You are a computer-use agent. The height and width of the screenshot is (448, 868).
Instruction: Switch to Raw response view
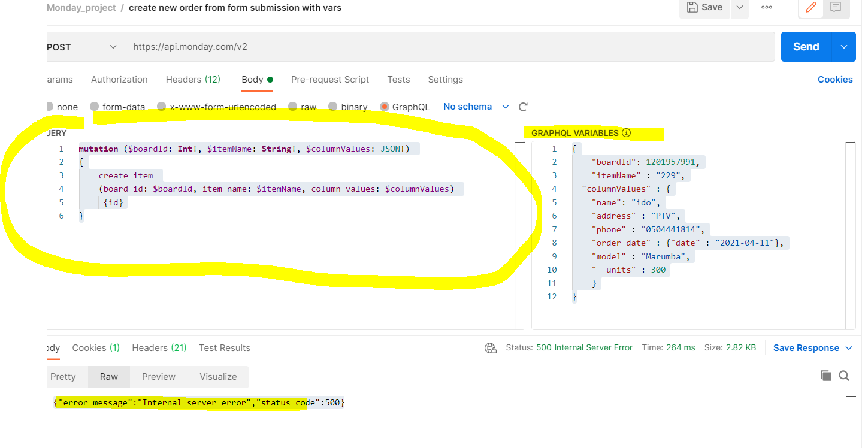tap(109, 377)
